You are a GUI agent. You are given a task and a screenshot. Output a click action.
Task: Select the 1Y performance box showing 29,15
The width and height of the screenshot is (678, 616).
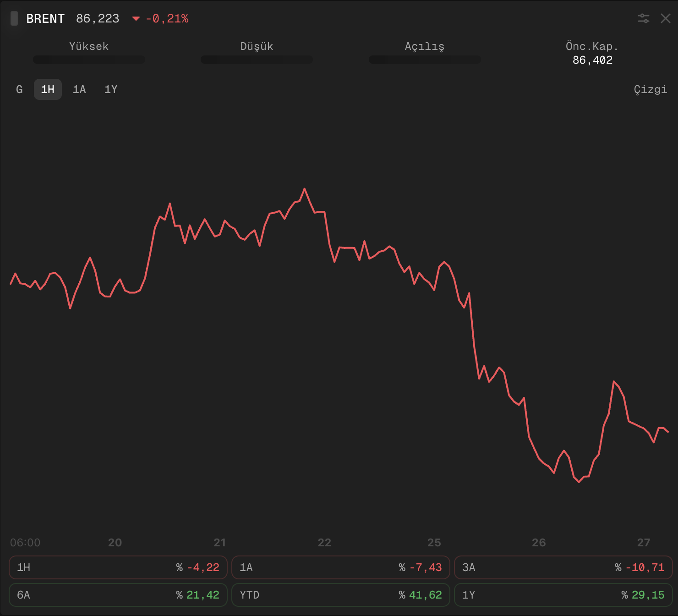coord(563,595)
